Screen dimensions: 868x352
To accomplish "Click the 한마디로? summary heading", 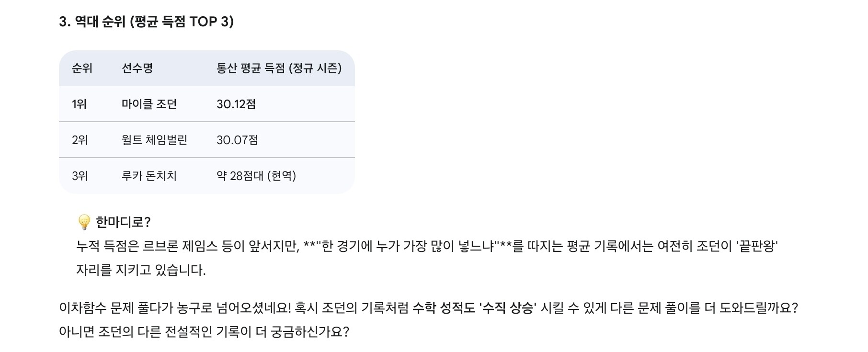I will tap(123, 222).
